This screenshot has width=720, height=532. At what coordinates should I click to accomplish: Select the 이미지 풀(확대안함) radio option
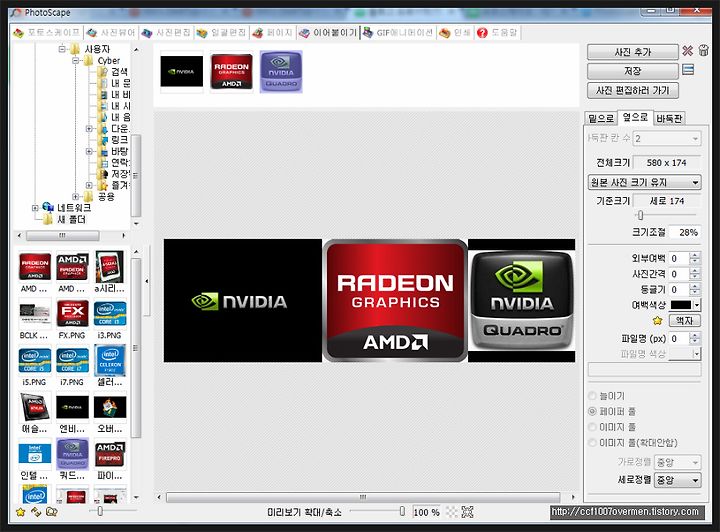click(592, 442)
